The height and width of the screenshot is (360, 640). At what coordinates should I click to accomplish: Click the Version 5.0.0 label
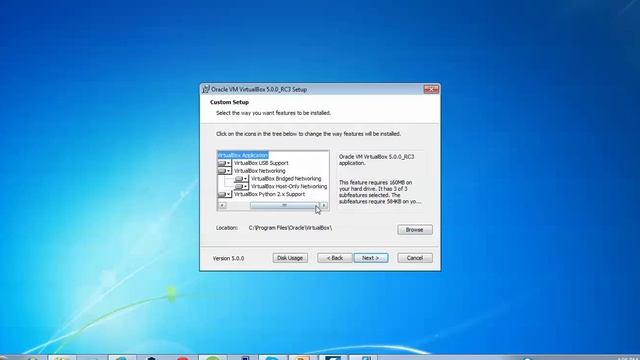click(x=228, y=258)
